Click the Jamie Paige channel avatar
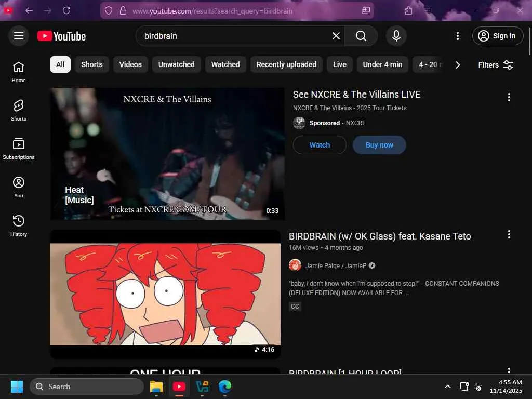532x399 pixels. (x=295, y=265)
